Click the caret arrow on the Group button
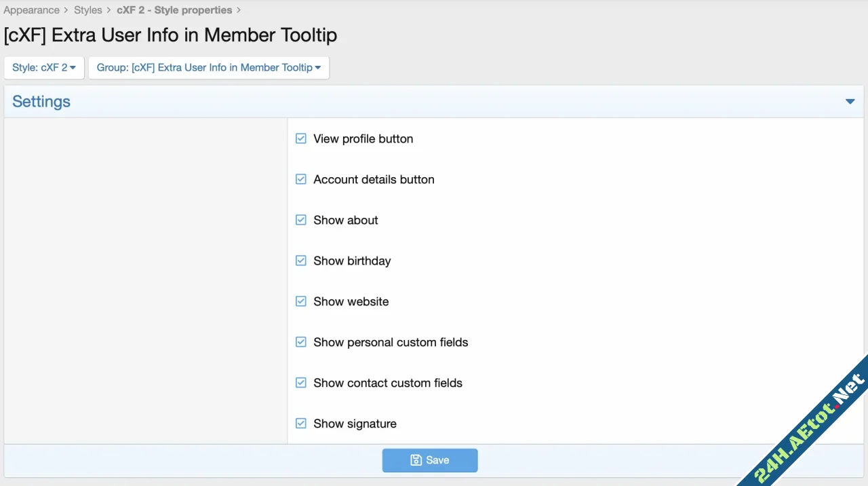The height and width of the screenshot is (486, 868). pos(317,67)
